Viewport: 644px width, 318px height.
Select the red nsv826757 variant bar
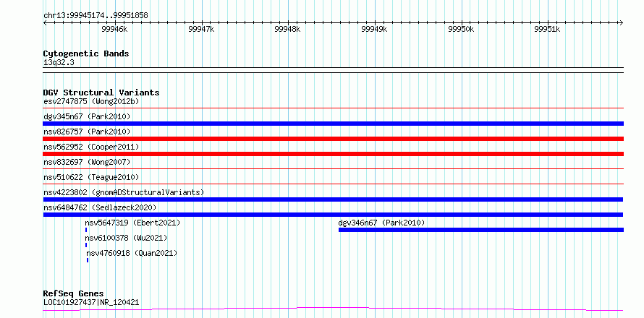coord(333,139)
